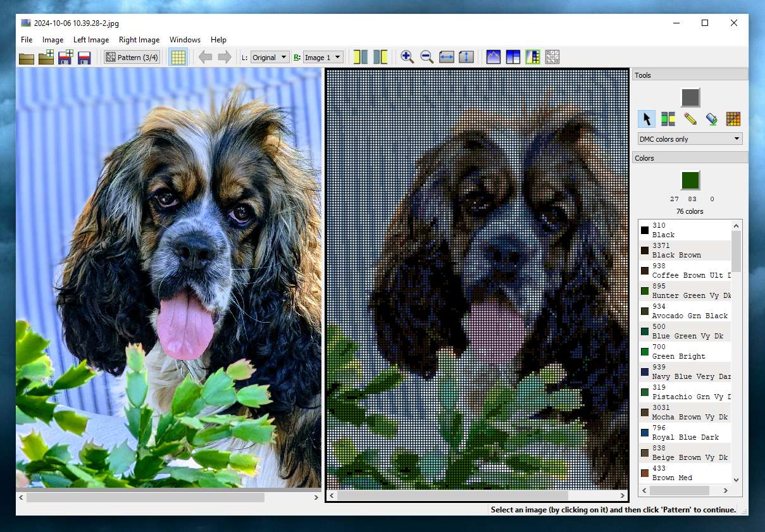Viewport: 765px width, 532px height.
Task: Click the color list horizontal scrollbar right arrow
Action: coord(726,490)
